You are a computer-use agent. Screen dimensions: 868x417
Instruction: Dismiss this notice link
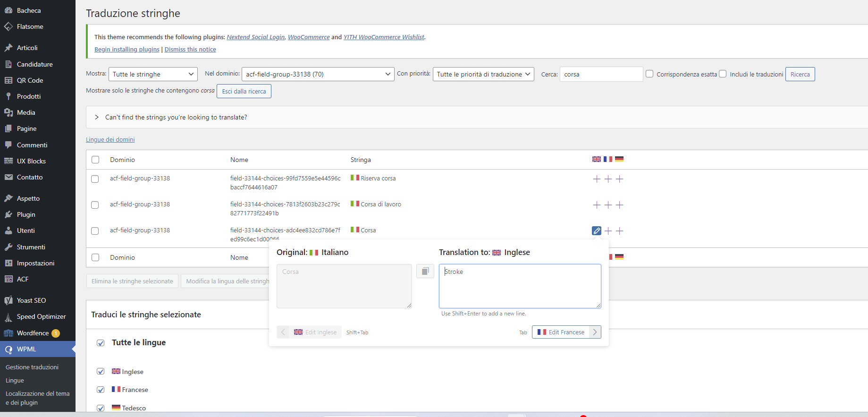[190, 49]
